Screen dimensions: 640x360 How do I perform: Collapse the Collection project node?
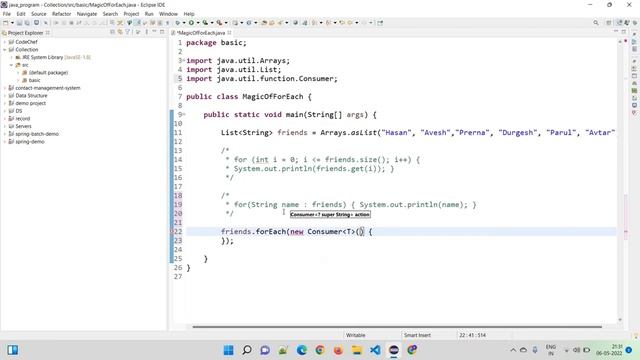[4, 49]
